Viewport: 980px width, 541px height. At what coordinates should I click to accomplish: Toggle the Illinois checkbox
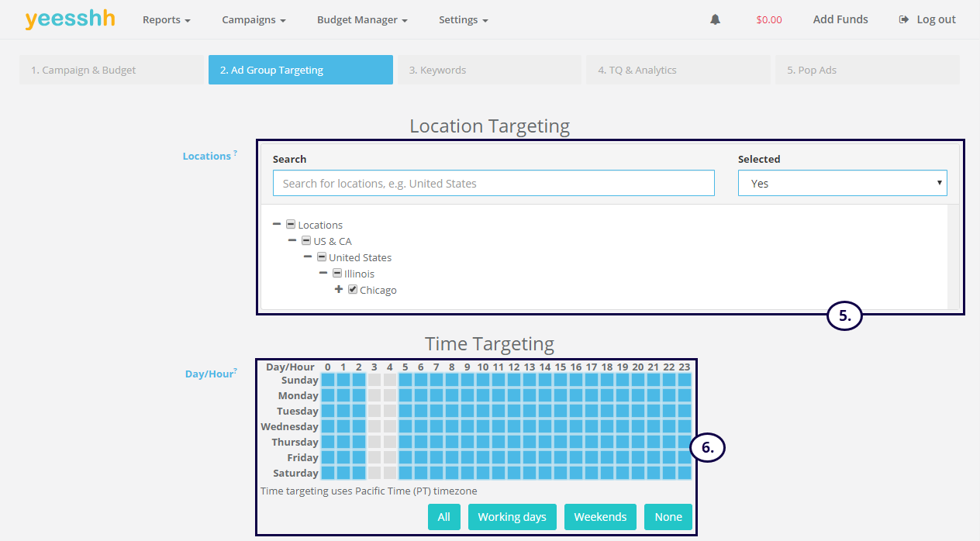point(337,274)
